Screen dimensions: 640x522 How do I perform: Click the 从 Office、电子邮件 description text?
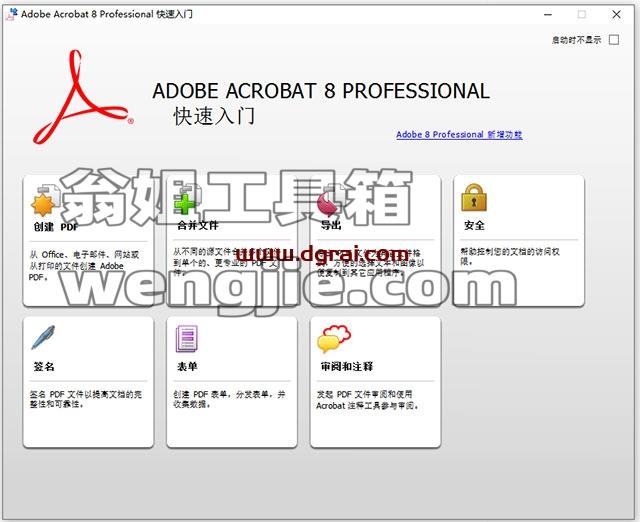(84, 266)
